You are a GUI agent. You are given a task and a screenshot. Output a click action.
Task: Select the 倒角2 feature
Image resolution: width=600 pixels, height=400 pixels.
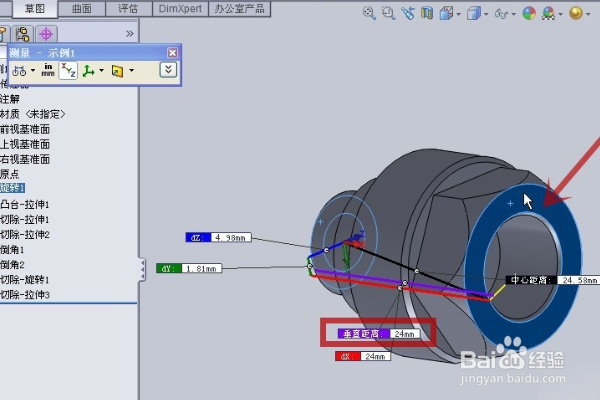pyautogui.click(x=12, y=264)
